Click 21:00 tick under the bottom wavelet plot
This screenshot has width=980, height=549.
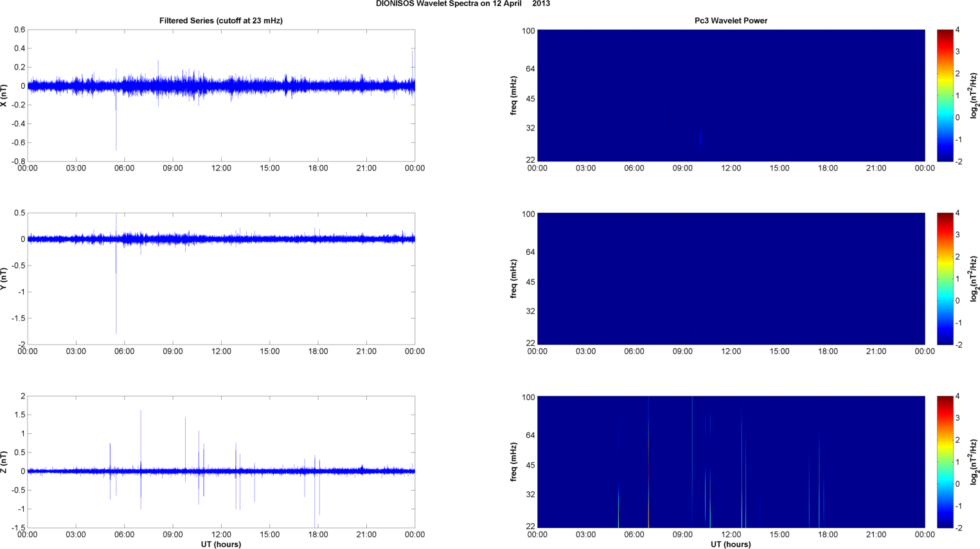(877, 534)
